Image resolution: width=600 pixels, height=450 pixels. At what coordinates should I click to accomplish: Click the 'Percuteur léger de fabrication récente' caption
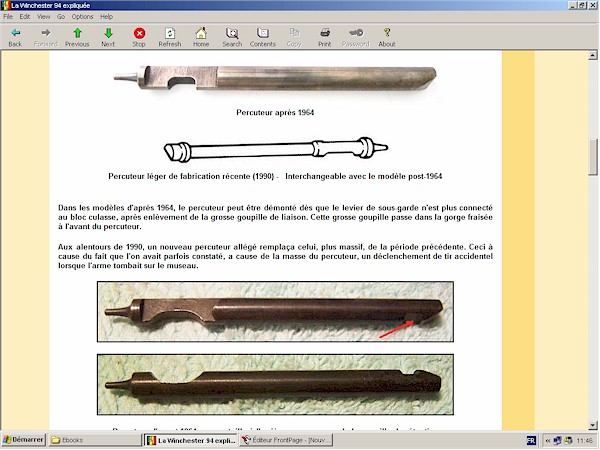275,176
